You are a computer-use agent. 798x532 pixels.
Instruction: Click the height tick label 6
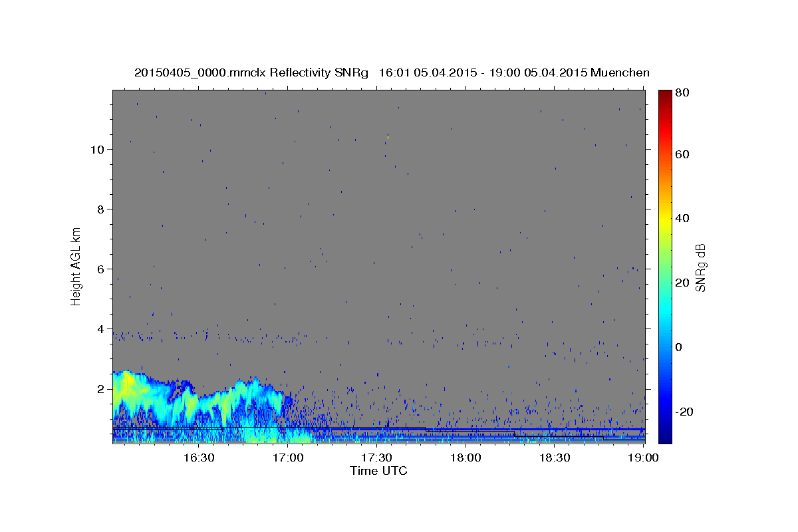click(100, 269)
